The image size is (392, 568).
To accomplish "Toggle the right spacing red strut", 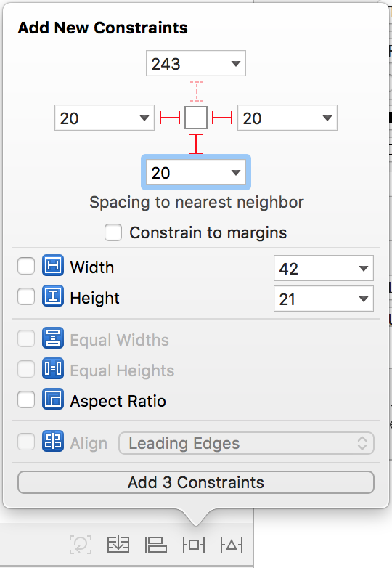I will tap(222, 118).
